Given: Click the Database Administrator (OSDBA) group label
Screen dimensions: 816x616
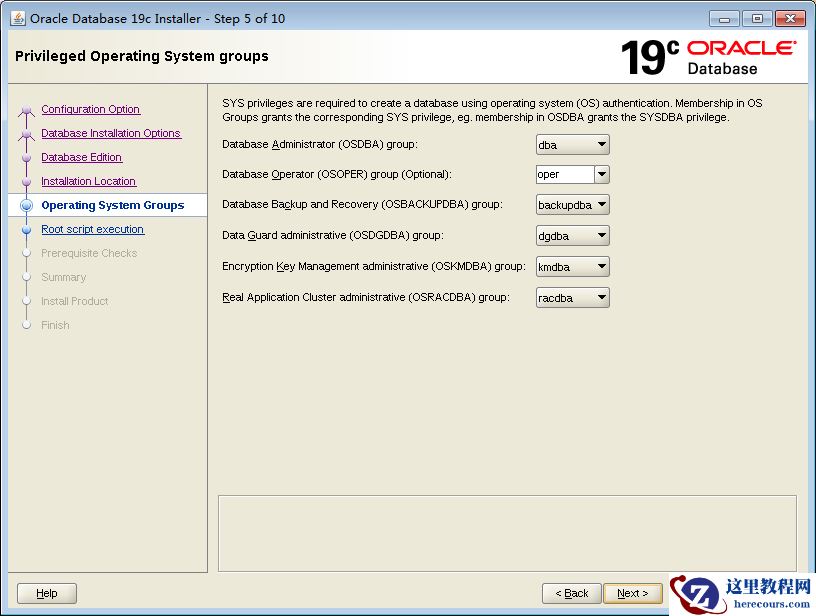Looking at the screenshot, I should 320,144.
